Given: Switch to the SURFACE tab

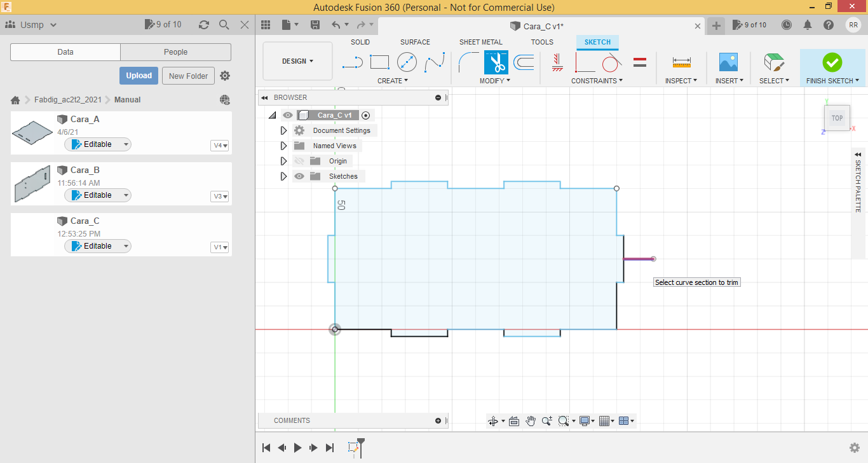Looking at the screenshot, I should pyautogui.click(x=415, y=42).
